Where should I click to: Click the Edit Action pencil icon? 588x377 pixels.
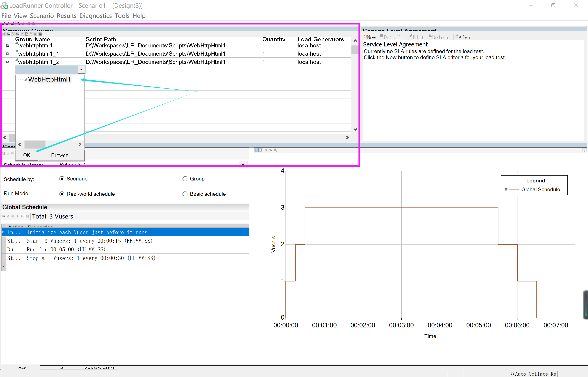tap(8, 216)
